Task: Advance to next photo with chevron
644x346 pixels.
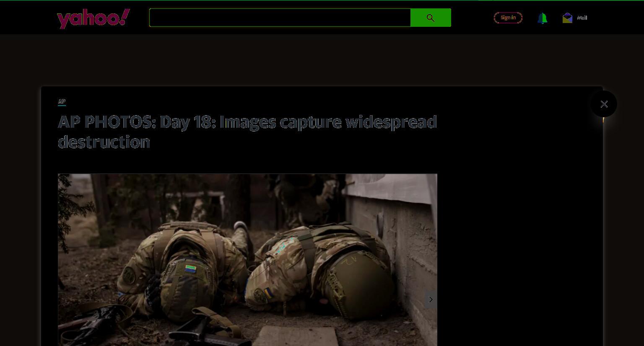Action: click(x=431, y=300)
